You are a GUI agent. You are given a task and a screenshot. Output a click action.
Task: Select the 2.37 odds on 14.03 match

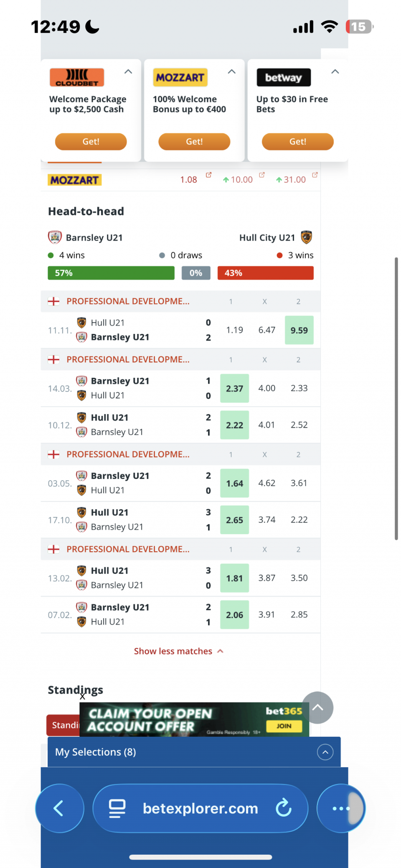tap(234, 389)
